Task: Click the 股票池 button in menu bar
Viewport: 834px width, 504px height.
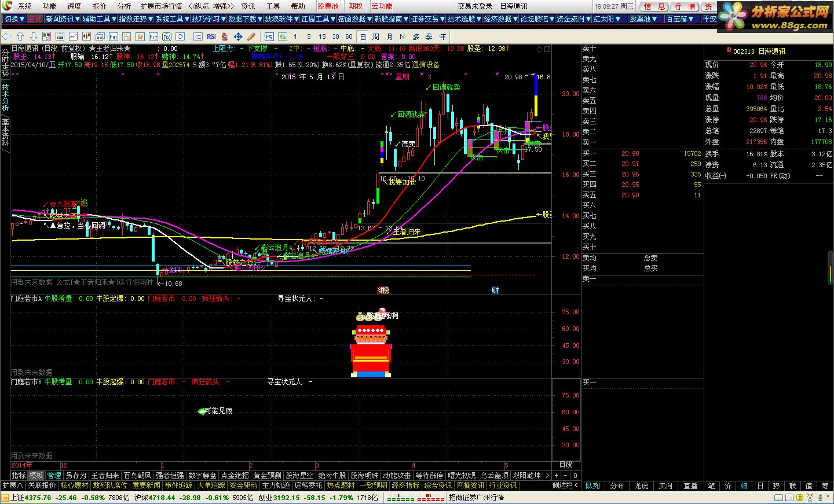Action: 328,6
